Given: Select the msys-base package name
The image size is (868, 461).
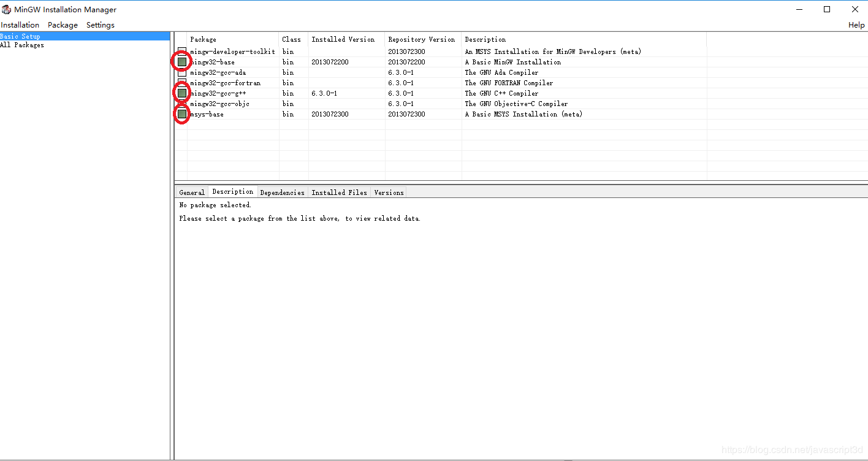Looking at the screenshot, I should (207, 114).
